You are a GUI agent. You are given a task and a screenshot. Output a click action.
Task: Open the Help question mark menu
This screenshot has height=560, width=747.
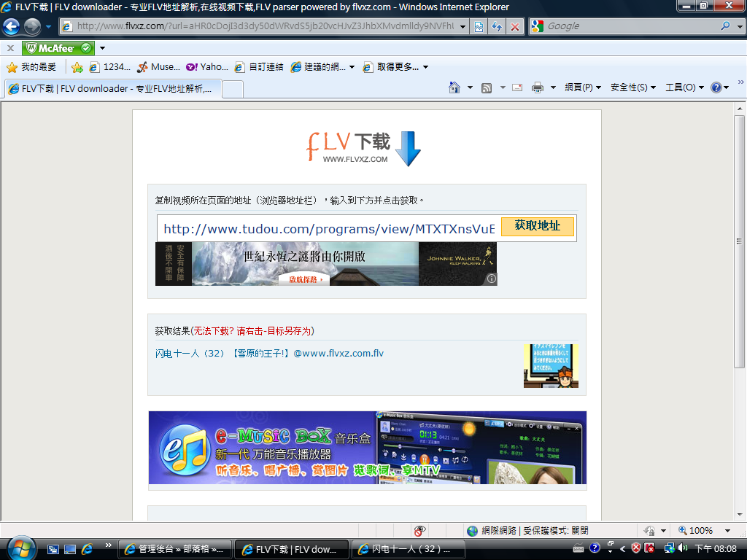click(x=719, y=87)
